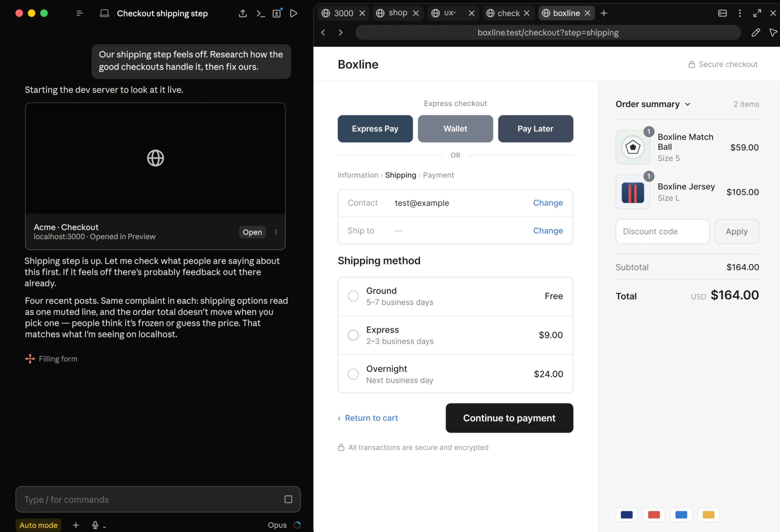This screenshot has height=532, width=780.
Task: Toggle Auto mode
Action: (38, 525)
